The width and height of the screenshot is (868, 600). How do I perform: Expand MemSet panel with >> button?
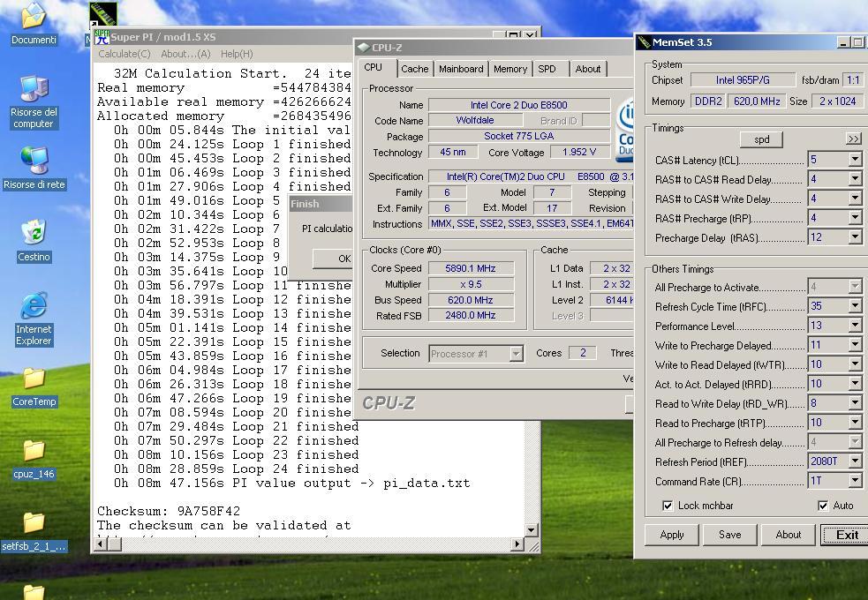[853, 139]
